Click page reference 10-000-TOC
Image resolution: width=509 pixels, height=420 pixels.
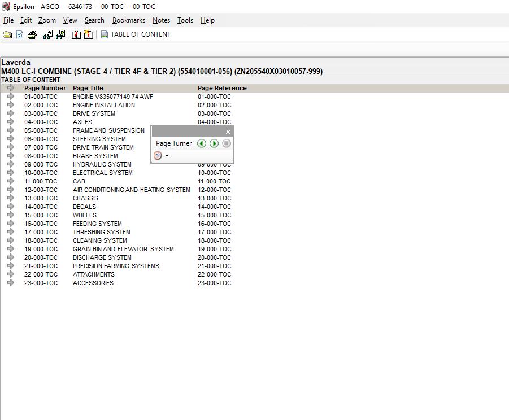click(214, 173)
